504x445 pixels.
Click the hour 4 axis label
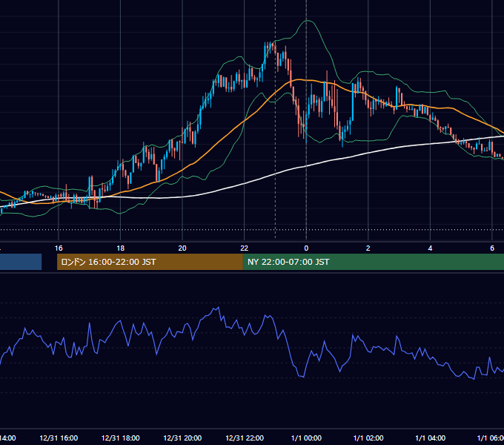(430, 248)
